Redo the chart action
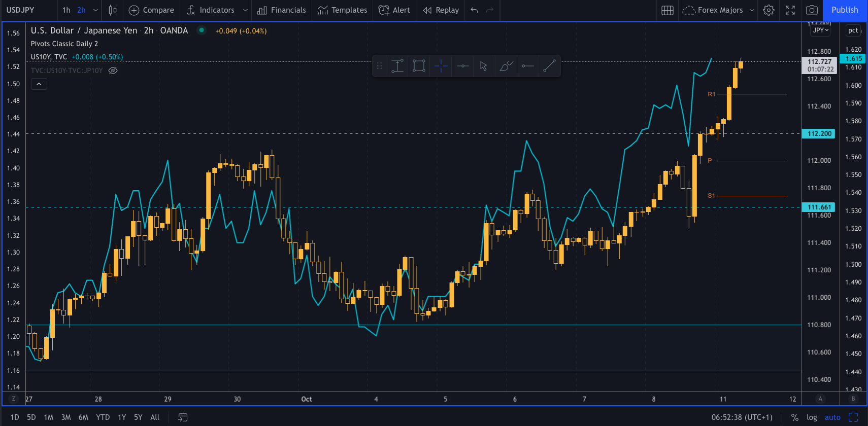Viewport: 868px width, 426px height. 490,10
